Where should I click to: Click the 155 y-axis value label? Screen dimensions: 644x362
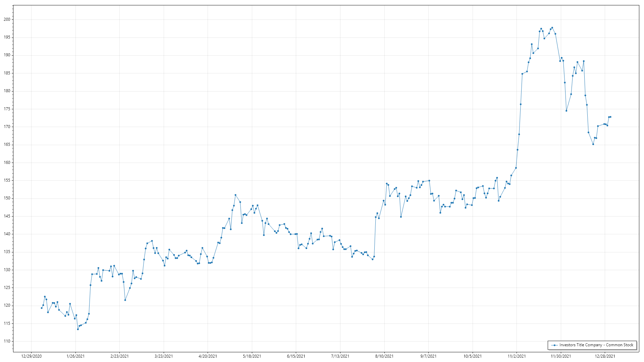pos(7,180)
